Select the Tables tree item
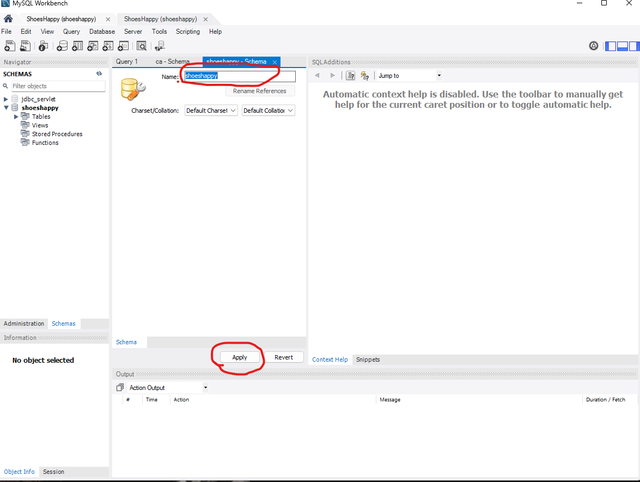 tap(41, 117)
